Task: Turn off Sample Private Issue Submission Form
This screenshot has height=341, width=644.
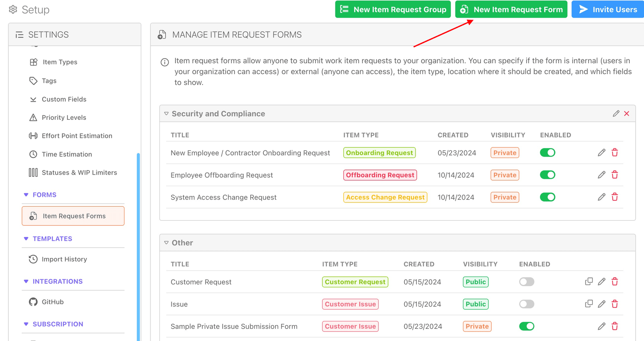Action: 527,326
